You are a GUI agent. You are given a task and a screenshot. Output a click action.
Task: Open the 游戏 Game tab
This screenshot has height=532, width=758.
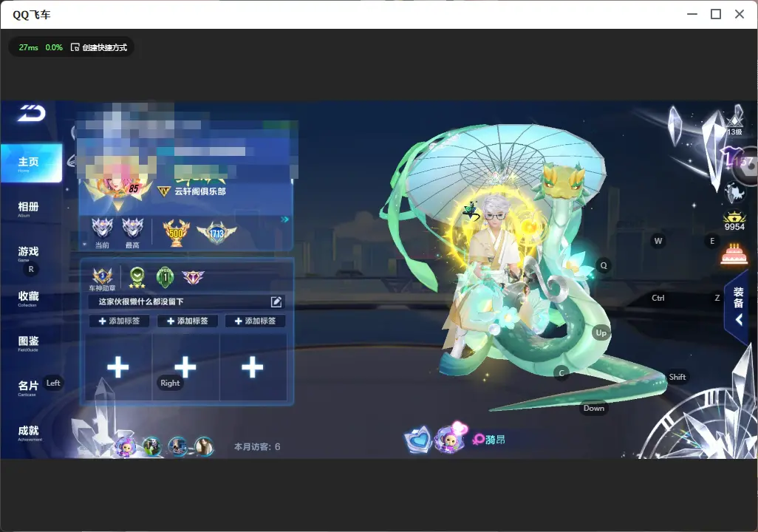point(28,253)
